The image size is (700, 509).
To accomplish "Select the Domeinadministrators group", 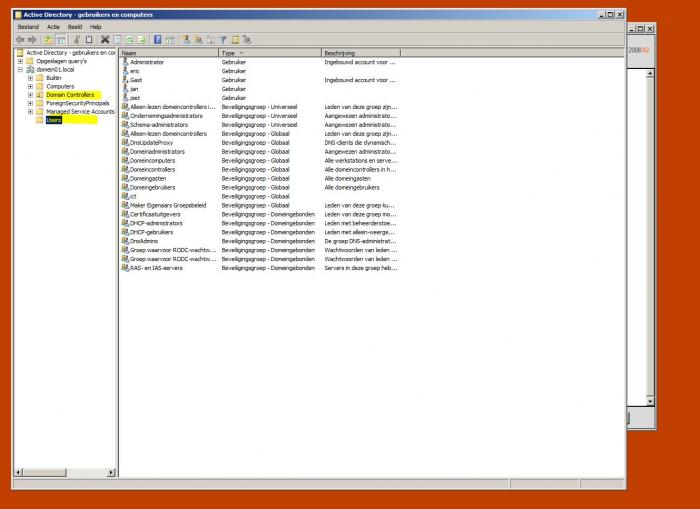I will (x=259, y=152).
